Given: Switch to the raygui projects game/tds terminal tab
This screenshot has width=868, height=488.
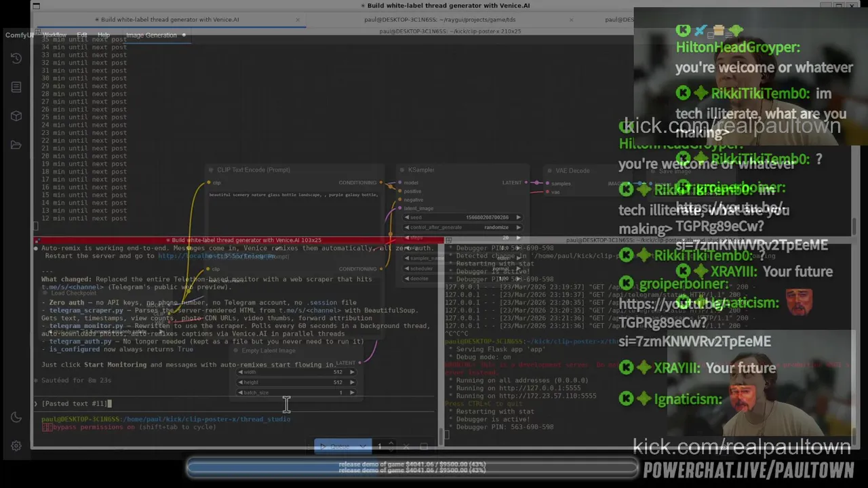Looking at the screenshot, I should click(x=439, y=20).
